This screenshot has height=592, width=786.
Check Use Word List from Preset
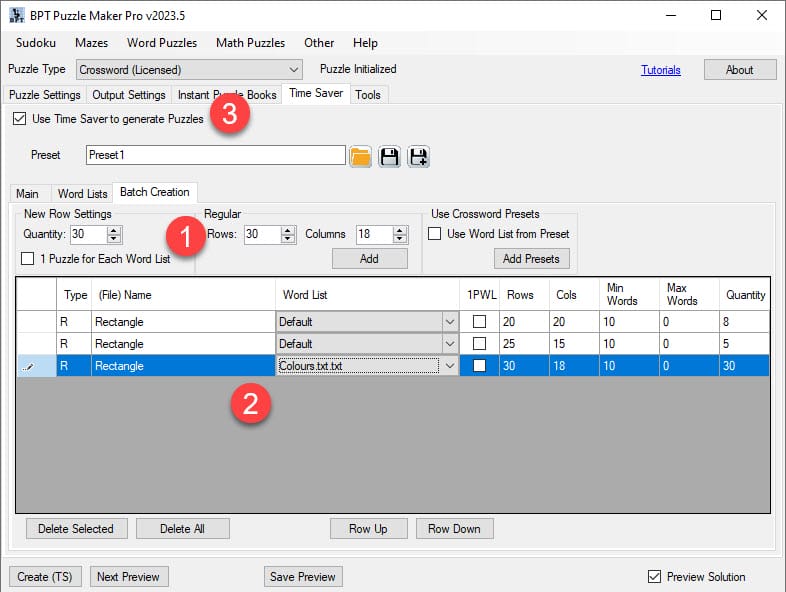pos(435,234)
